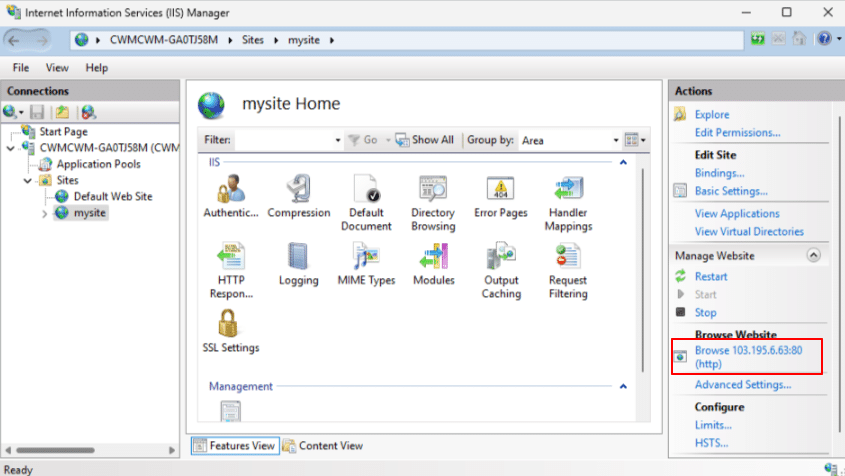Select Application Pools tree item

click(99, 164)
